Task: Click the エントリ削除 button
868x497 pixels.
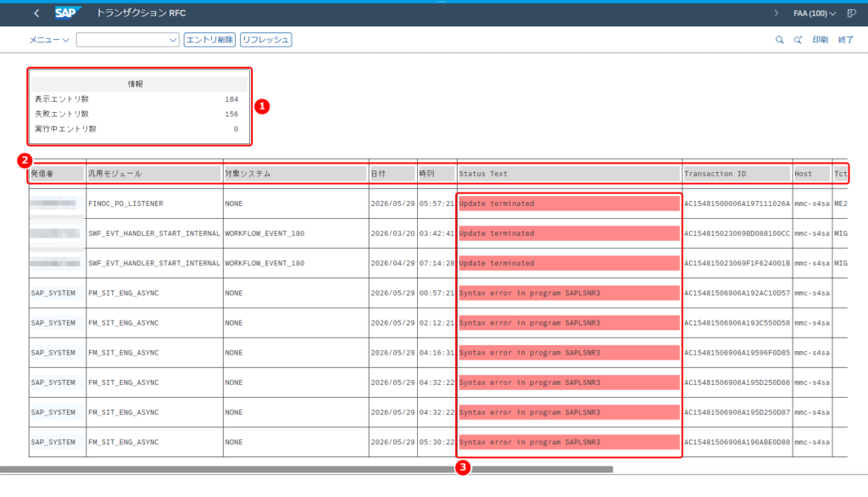Action: [x=209, y=40]
